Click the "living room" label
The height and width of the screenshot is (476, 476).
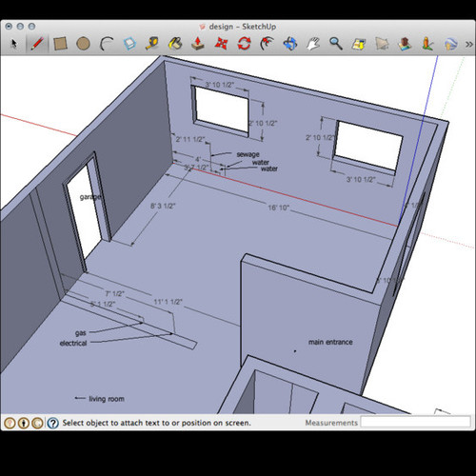(107, 399)
